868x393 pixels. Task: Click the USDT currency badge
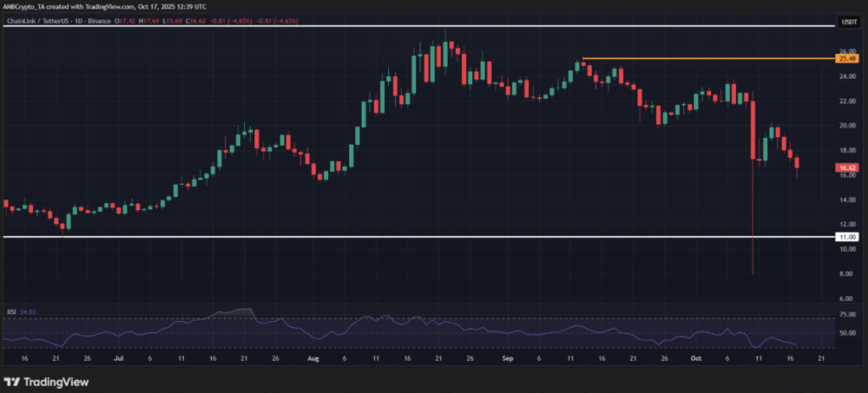[847, 20]
